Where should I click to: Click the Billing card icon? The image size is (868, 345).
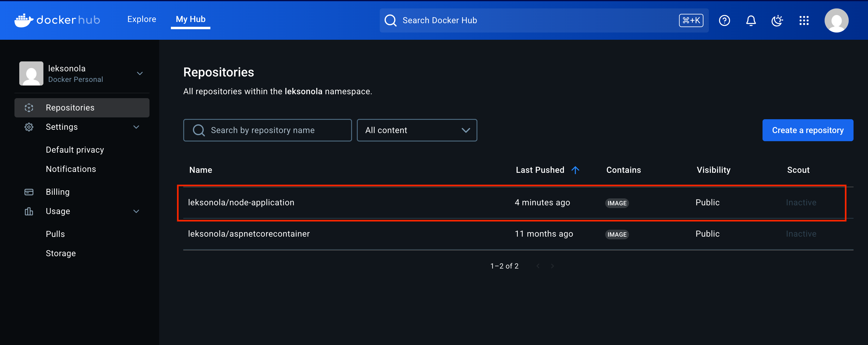[29, 192]
